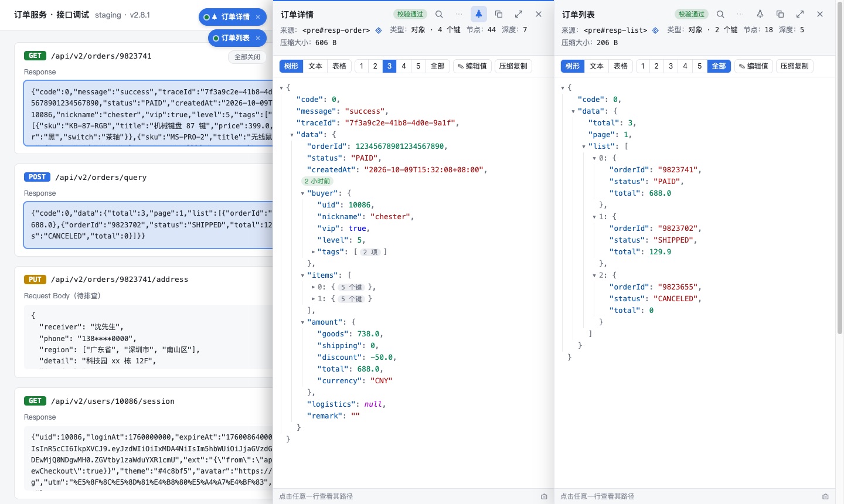Screen dimensions: 844x504
Task: Open more options in 订单详情 panel
Action: [459, 14]
